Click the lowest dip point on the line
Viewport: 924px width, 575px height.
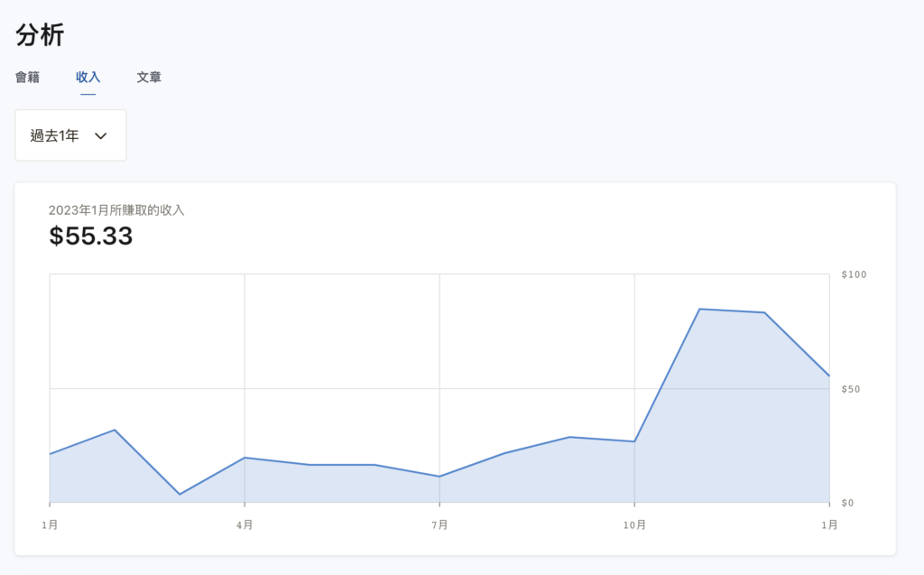(x=180, y=494)
